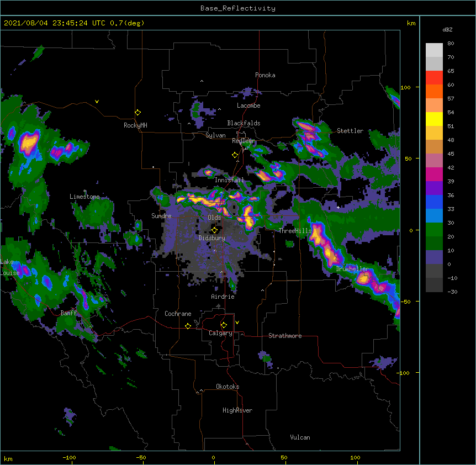
Task: Pick the bright yellow 51–54 dBZ legend swatch
Action: 434,119
